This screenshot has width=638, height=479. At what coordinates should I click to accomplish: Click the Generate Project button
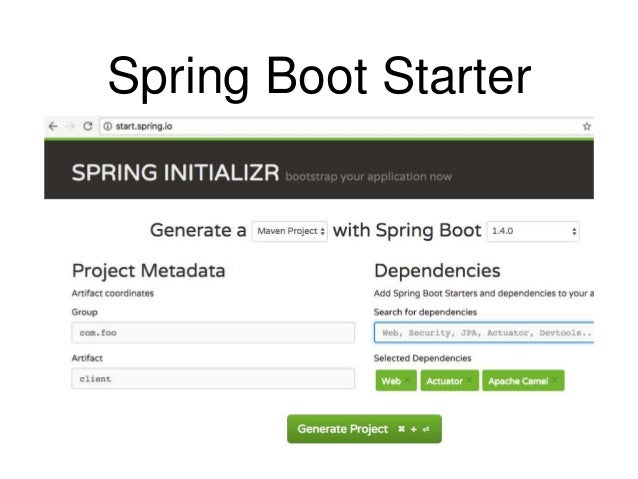click(x=364, y=429)
